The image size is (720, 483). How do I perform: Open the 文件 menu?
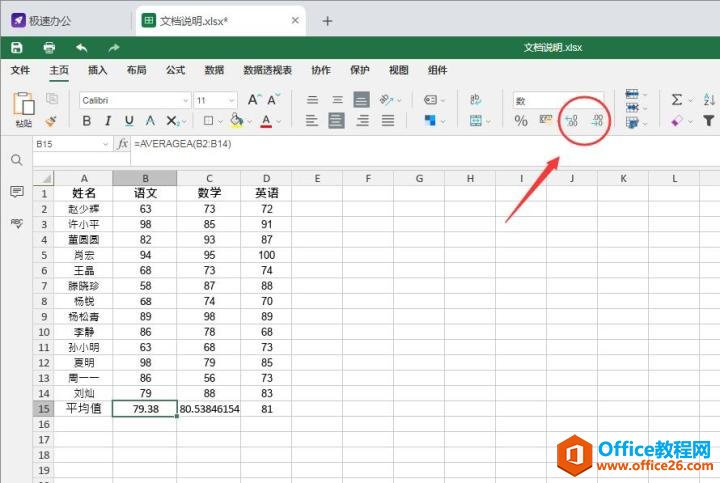point(20,70)
